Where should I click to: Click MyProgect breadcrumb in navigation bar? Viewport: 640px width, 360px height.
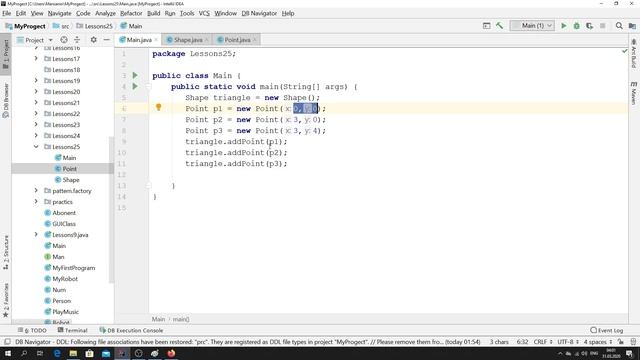(x=25, y=26)
